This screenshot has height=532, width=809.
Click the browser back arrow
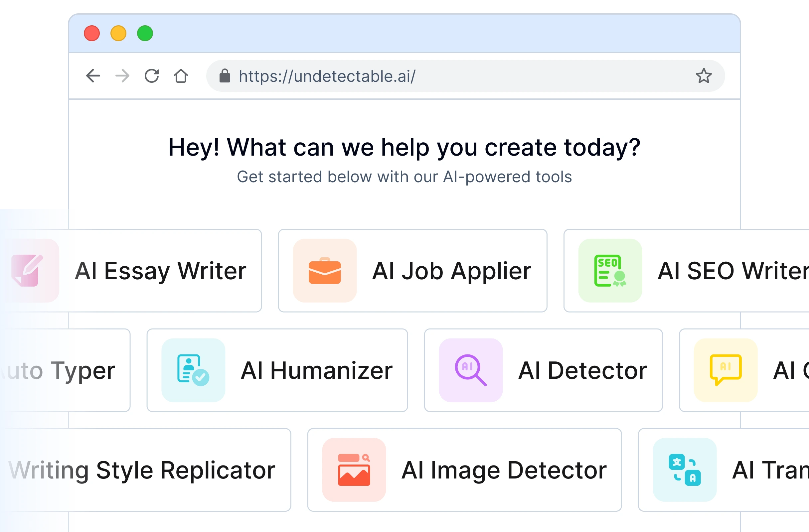[93, 76]
